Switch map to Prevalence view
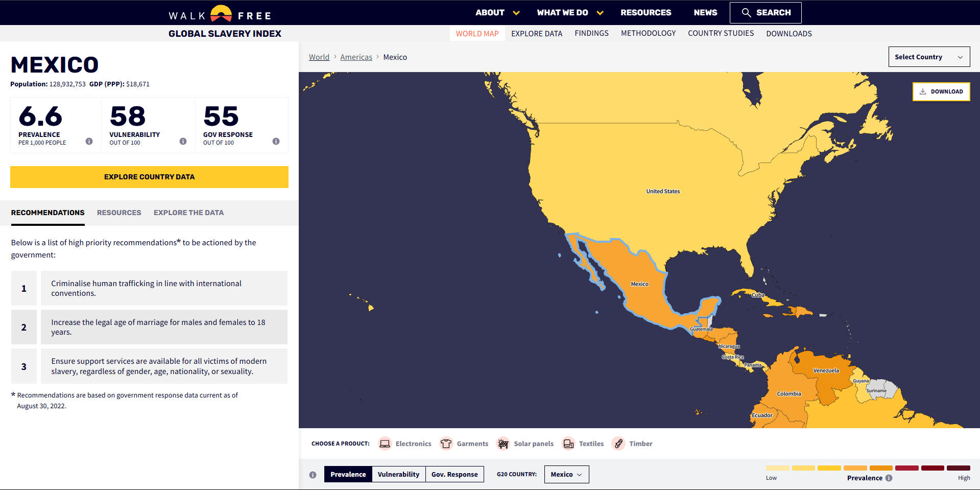Screen dimensions: 980x490 point(348,474)
